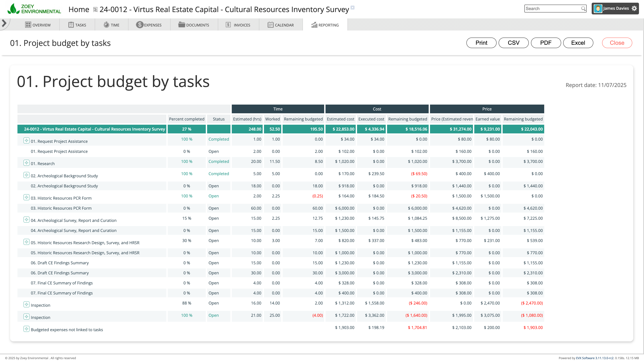Open the Time tab stopwatch icon
Image resolution: width=644 pixels, height=361 pixels.
click(106, 25)
